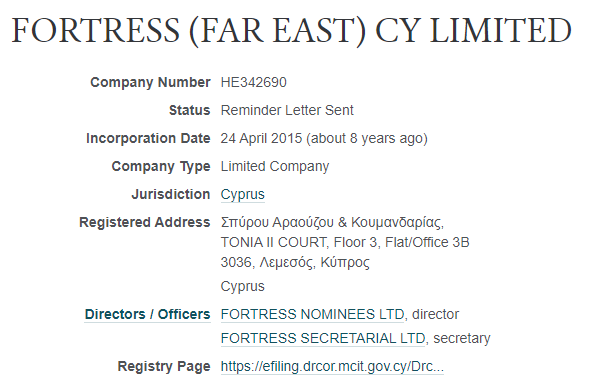Click the FORTRESS (FAR EAST) CY LIMITED heading
The height and width of the screenshot is (390, 594).
(291, 31)
